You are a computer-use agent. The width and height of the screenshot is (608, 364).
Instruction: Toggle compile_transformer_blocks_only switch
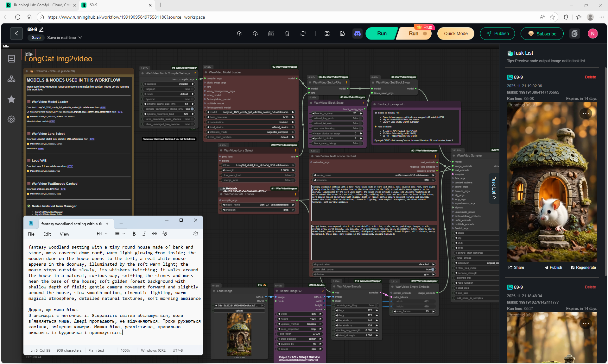coord(192,109)
